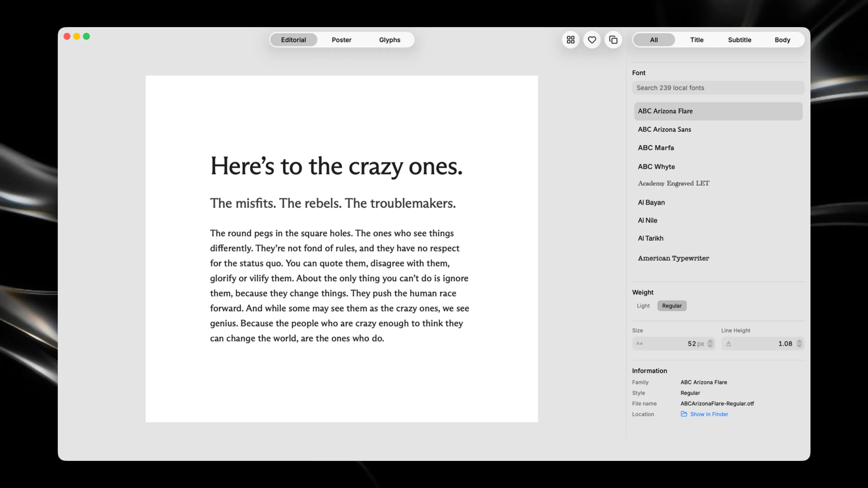Select the Body scope tab

click(x=782, y=40)
